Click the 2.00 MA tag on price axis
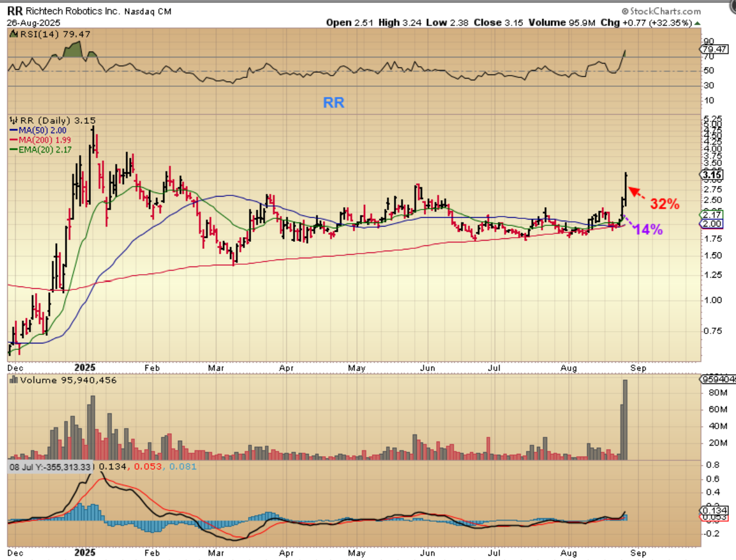 point(713,224)
